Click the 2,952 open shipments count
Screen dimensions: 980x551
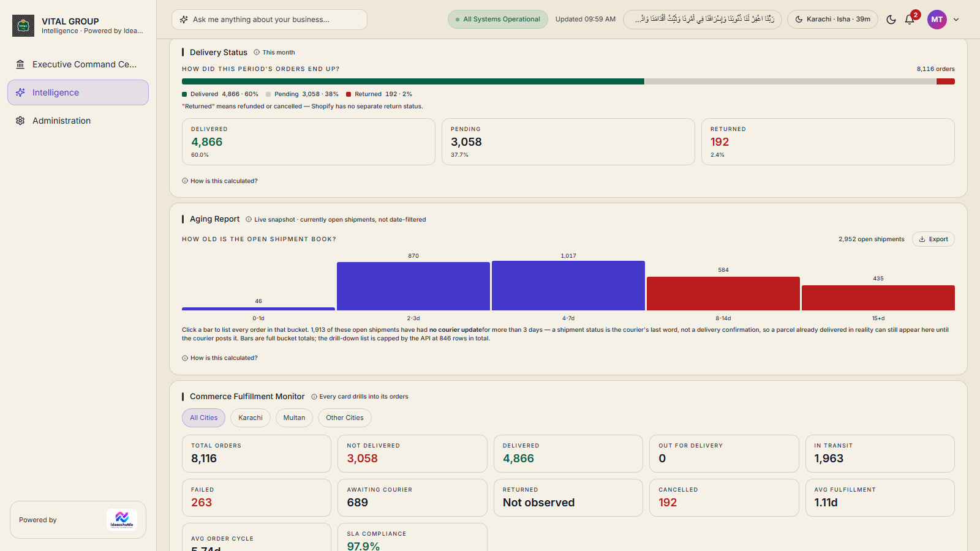(871, 239)
